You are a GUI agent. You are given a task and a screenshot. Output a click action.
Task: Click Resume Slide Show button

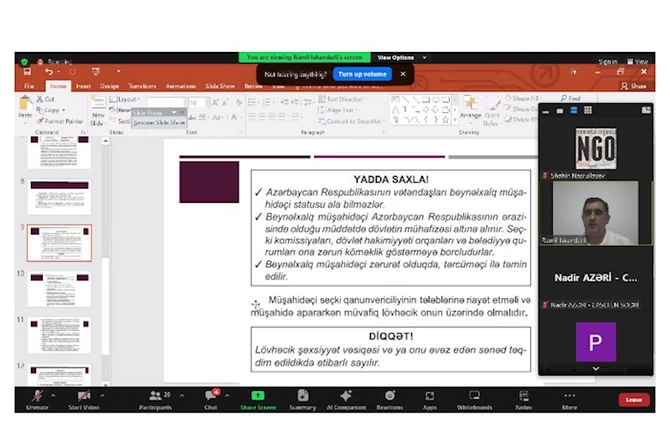(x=159, y=123)
